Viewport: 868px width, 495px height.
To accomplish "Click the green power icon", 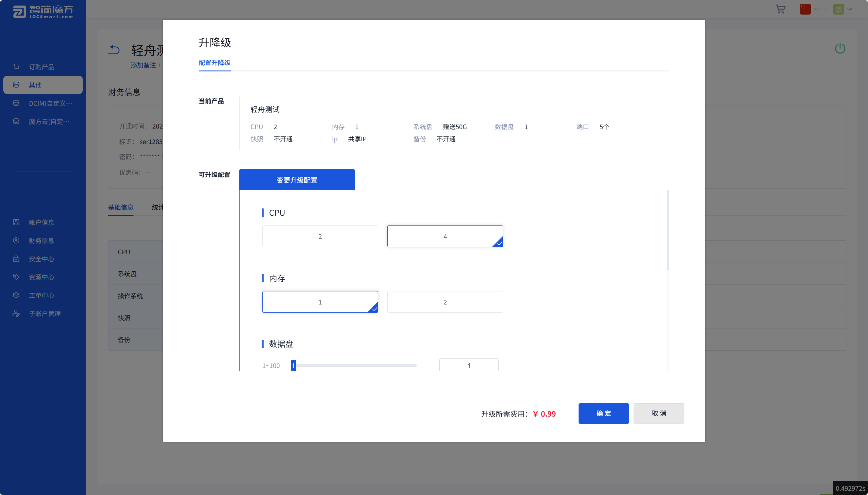I will (840, 49).
